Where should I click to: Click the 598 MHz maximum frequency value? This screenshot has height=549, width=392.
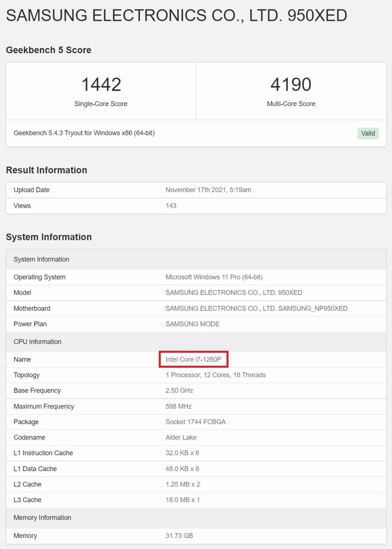[178, 406]
